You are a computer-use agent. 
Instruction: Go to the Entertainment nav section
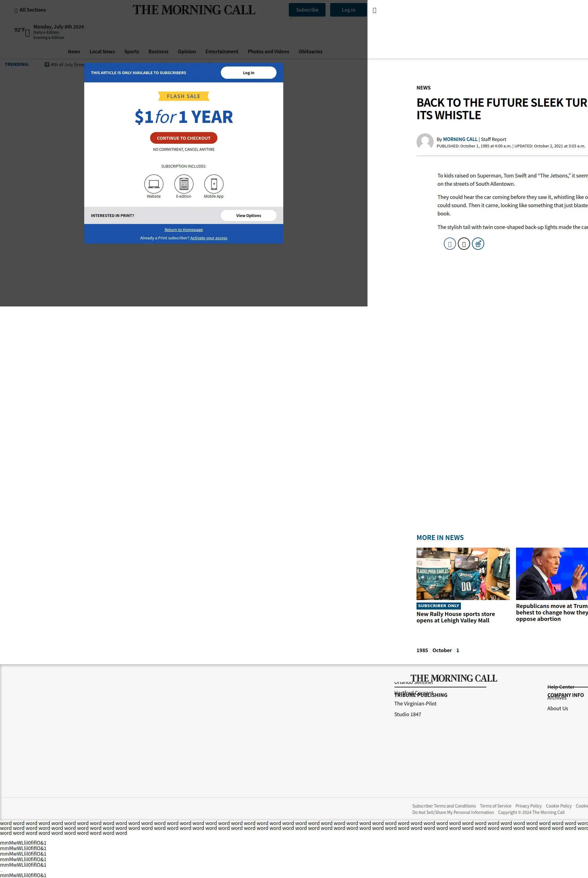point(222,51)
